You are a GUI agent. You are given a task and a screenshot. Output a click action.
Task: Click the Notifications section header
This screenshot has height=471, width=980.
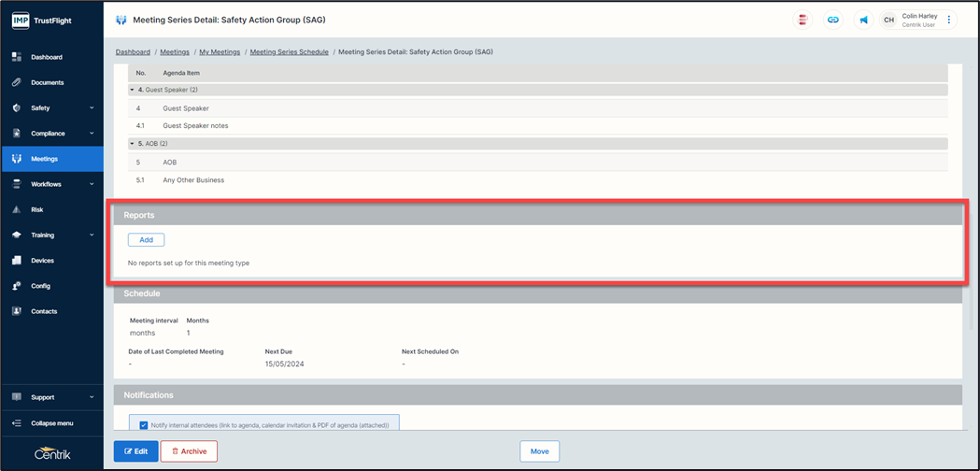click(537, 395)
